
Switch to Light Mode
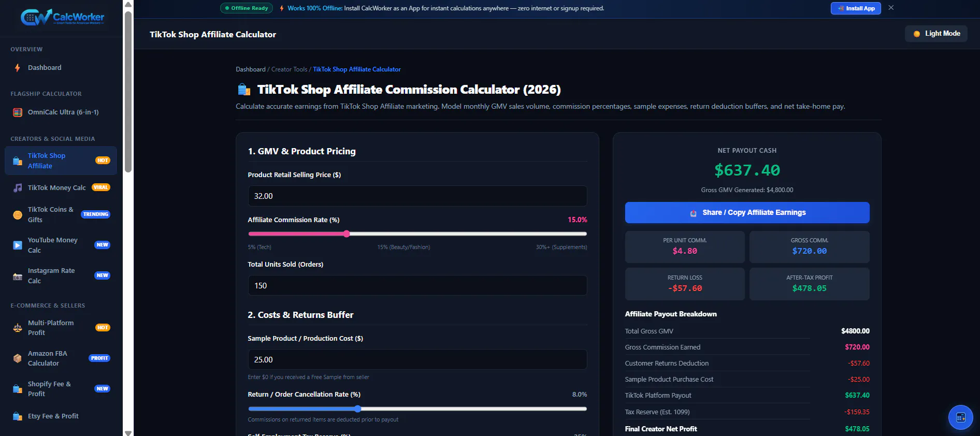point(936,34)
